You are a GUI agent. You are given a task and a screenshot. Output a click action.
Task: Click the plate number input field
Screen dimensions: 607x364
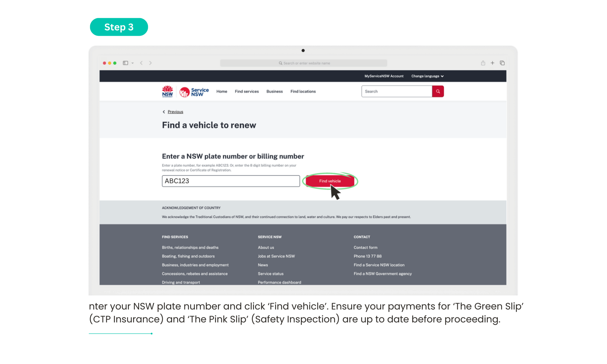(231, 181)
